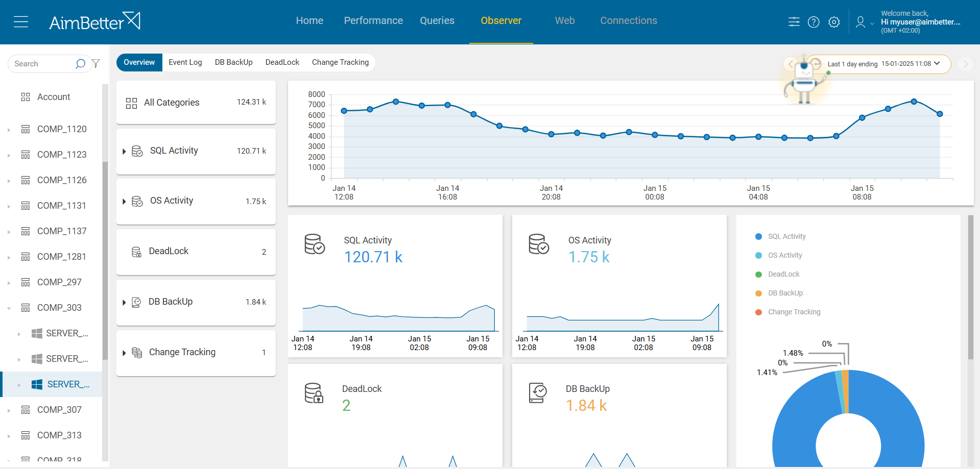Click the COMP_1120 company icon
This screenshot has width=980, height=469.
(26, 129)
